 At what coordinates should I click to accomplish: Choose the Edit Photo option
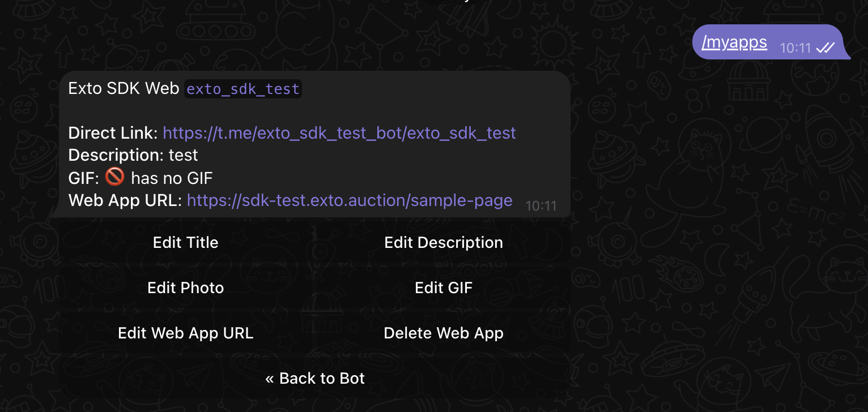[x=186, y=288]
